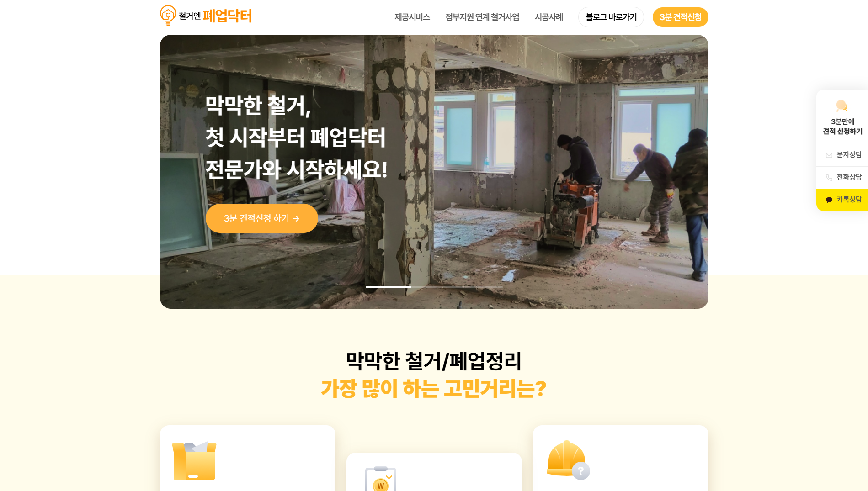Jump to the last carousel slide indicator
Viewport: 868px width, 491px height.
click(x=480, y=287)
